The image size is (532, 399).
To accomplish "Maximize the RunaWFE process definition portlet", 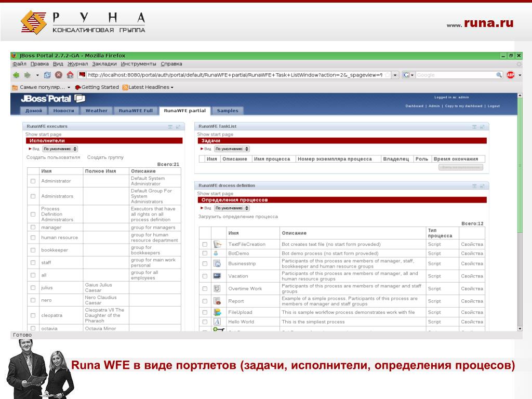I will click(482, 186).
